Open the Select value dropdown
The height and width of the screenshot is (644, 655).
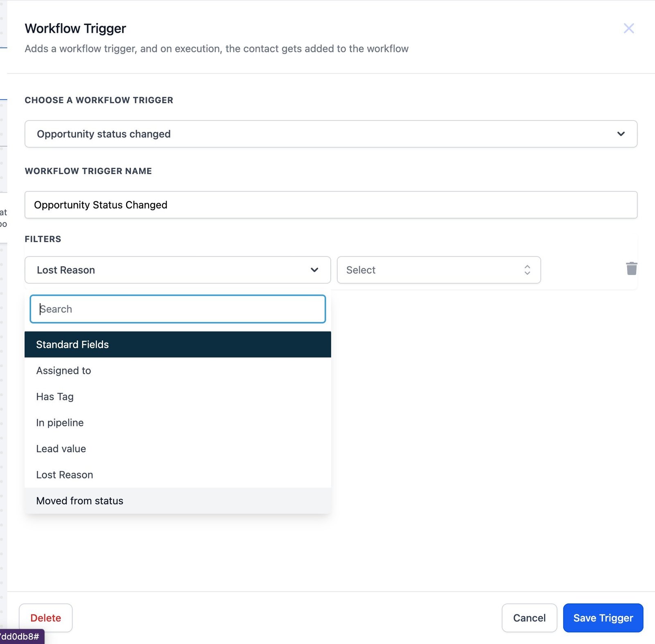(x=438, y=270)
